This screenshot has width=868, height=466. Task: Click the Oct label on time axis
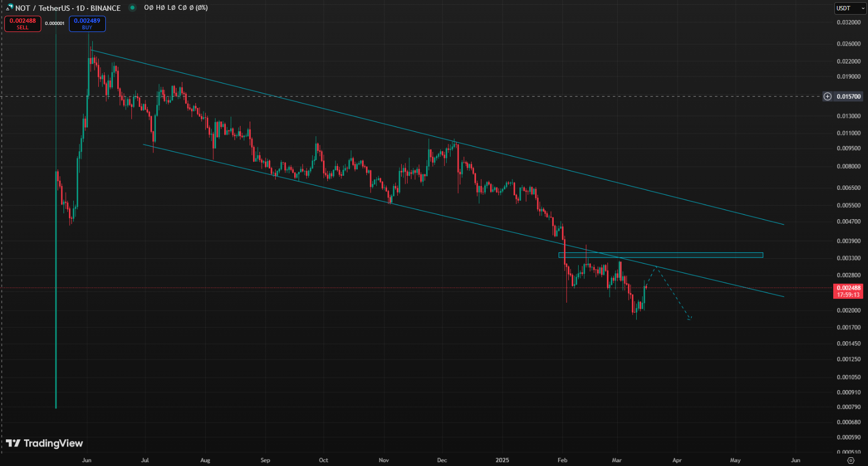tap(324, 460)
